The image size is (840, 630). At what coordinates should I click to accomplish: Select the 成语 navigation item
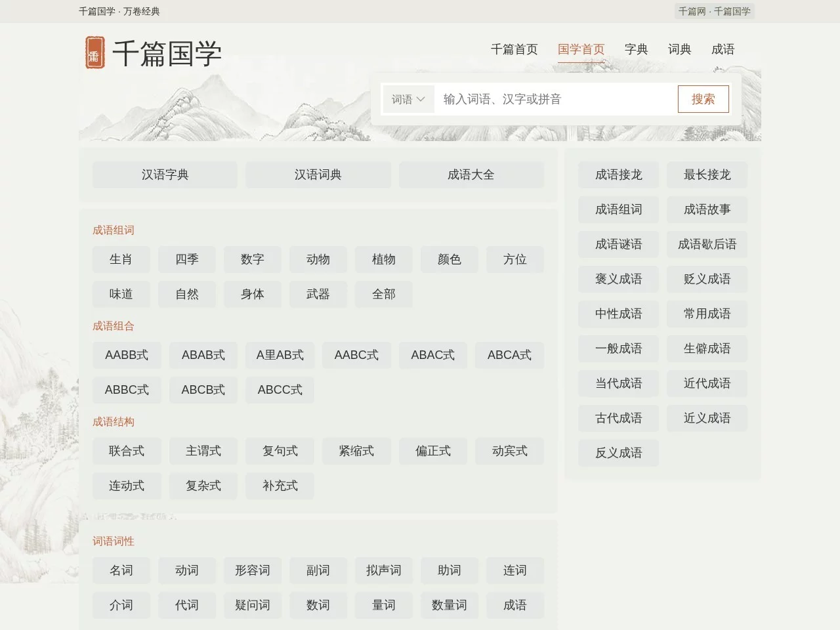point(722,49)
